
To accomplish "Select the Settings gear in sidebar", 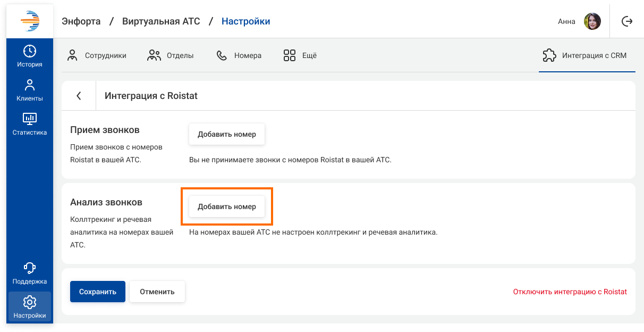I will pyautogui.click(x=30, y=303).
